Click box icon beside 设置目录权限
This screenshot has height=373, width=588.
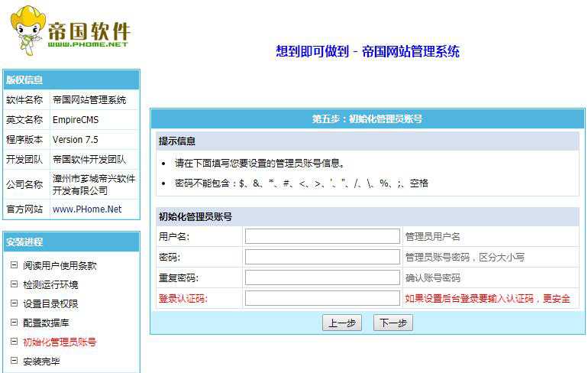tap(15, 303)
